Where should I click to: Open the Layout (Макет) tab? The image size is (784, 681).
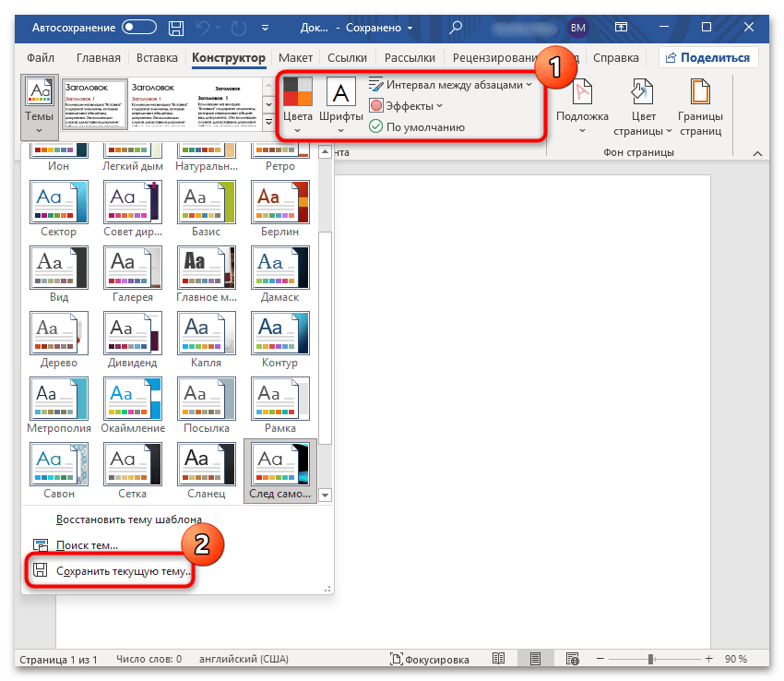pos(296,58)
